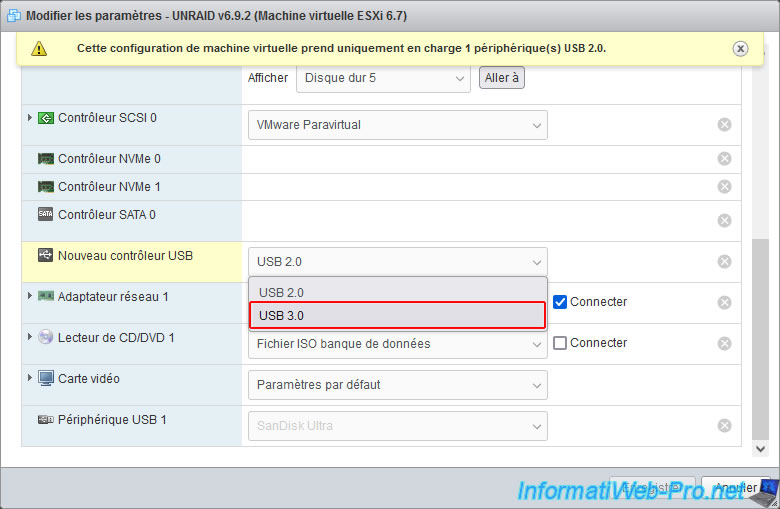Enable Connecter for Lecteur de CD/DVD 1

coord(560,343)
